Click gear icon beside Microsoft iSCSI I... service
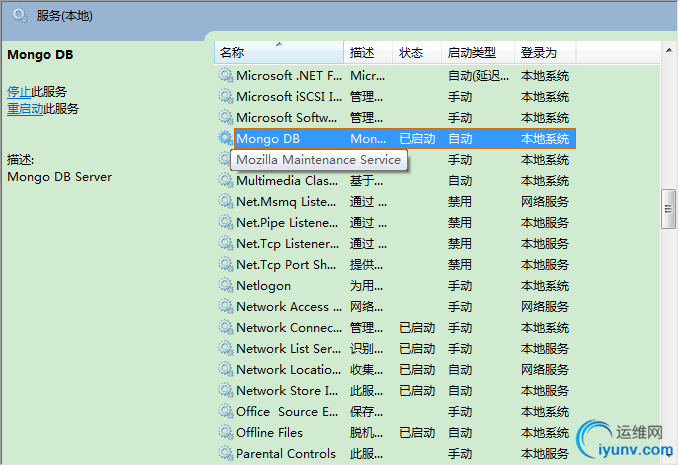The image size is (679, 466). 225,96
